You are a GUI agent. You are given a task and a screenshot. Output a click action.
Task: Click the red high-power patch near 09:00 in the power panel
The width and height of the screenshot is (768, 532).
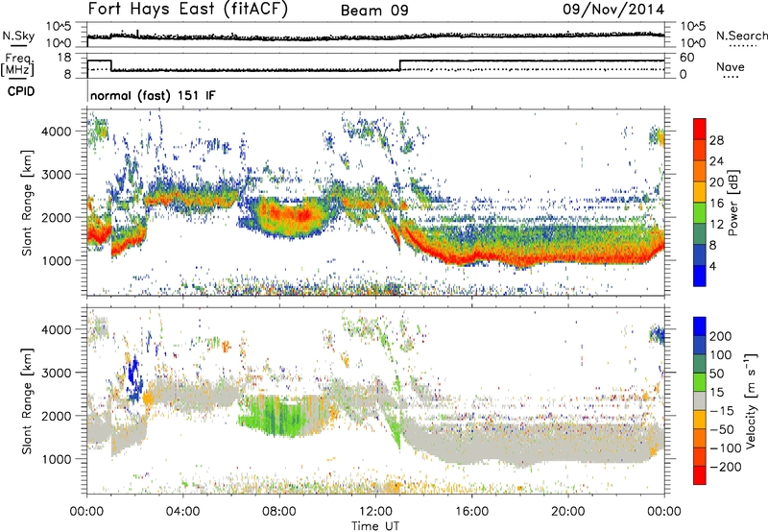point(294,214)
